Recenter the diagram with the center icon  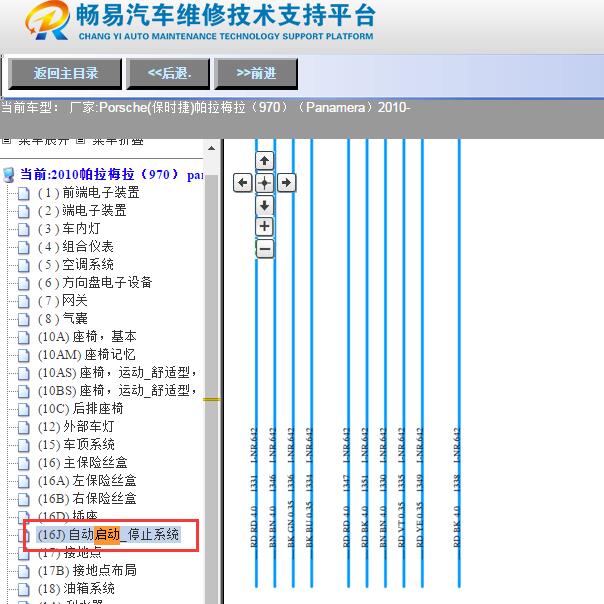click(x=265, y=183)
